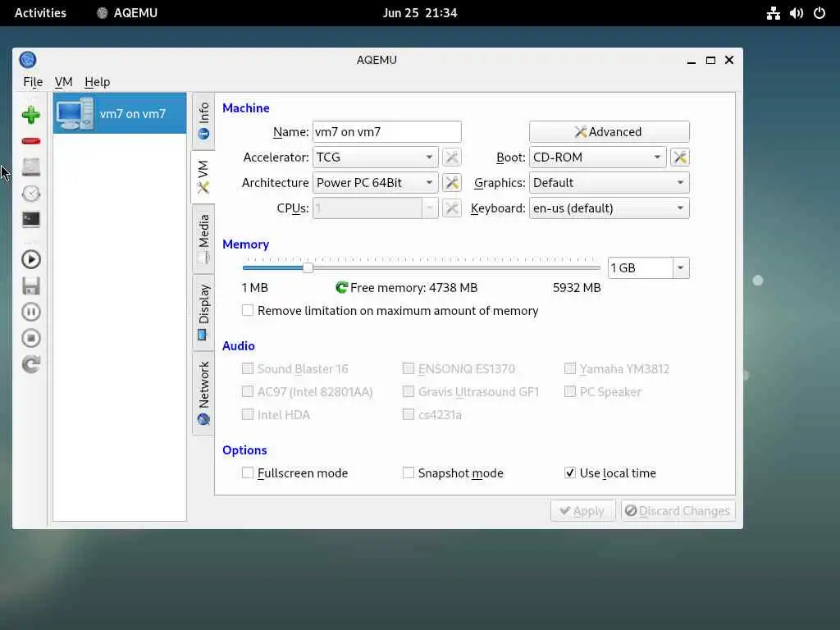Toggle Gravis Ultrasound GF1 checkbox
840x630 pixels.
pyautogui.click(x=409, y=391)
